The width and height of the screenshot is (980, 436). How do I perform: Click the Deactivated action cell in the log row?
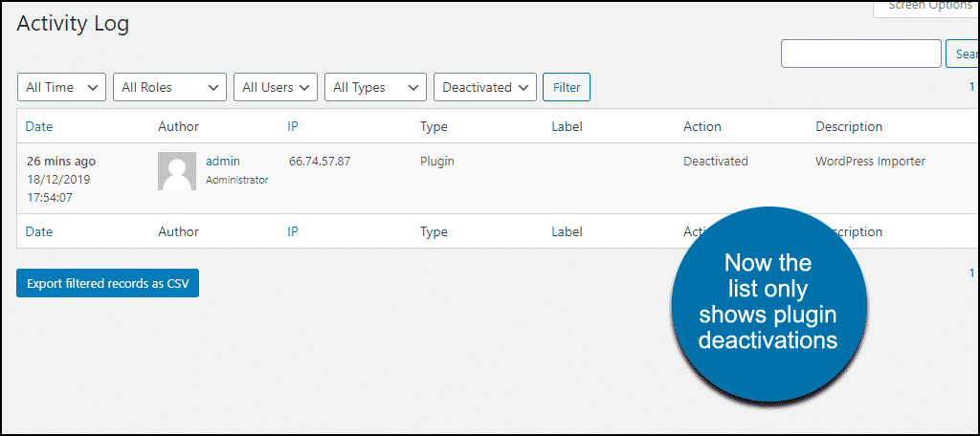[x=716, y=162]
